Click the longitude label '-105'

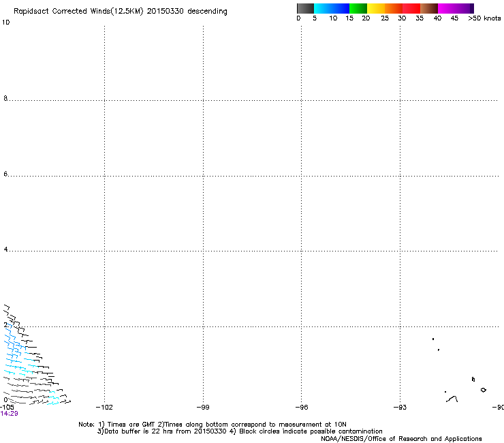click(7, 408)
